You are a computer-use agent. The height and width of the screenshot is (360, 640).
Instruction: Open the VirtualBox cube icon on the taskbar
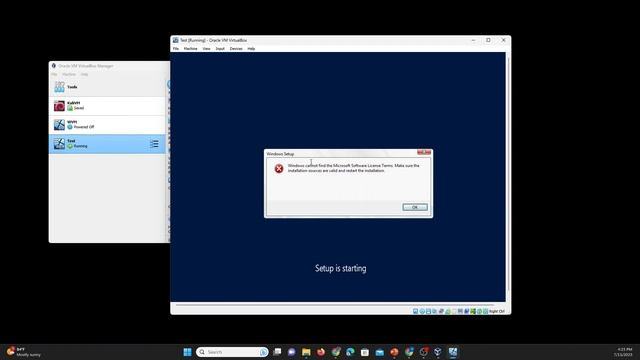(438, 352)
